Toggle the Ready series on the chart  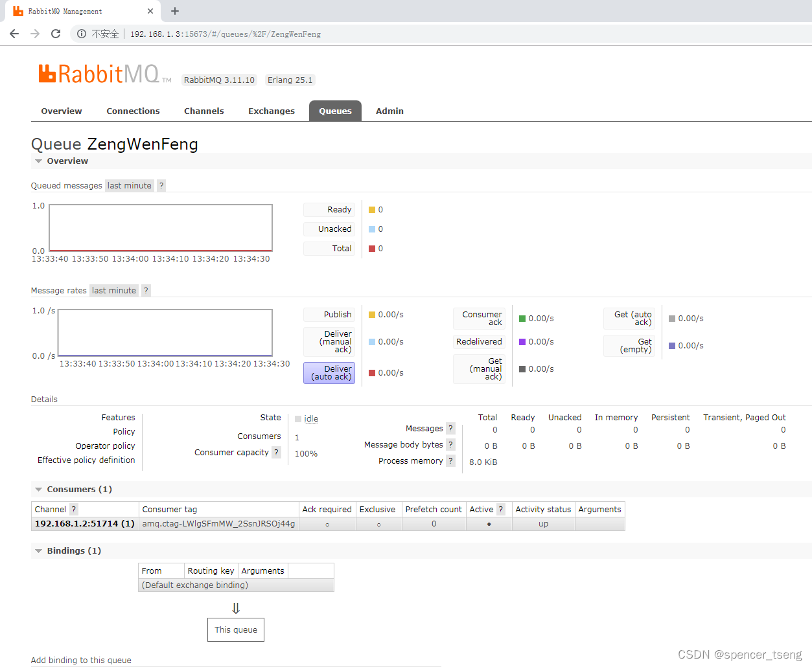coord(329,209)
